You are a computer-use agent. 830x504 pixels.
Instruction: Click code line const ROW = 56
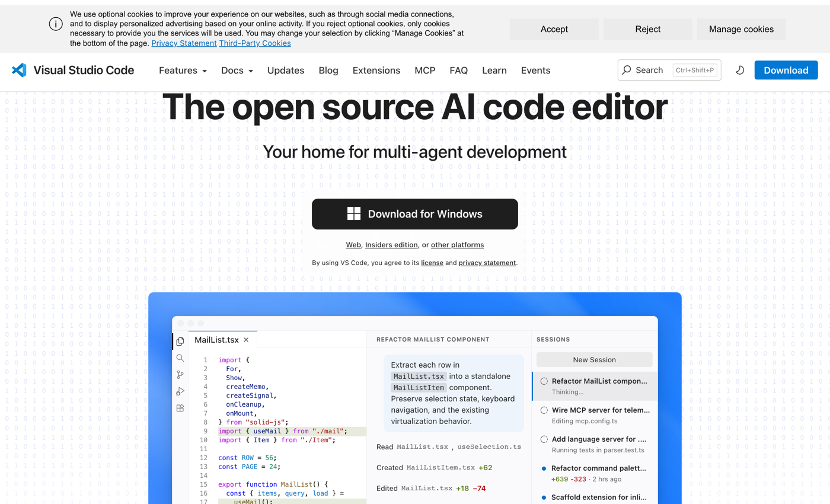coord(247,458)
